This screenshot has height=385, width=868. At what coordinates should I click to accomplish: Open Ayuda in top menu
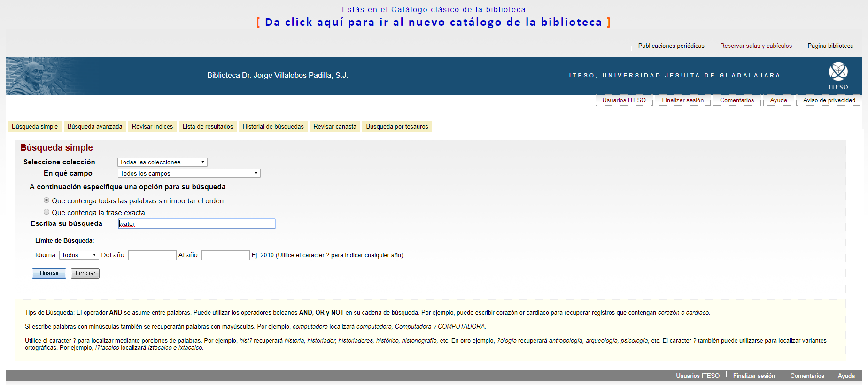point(778,100)
